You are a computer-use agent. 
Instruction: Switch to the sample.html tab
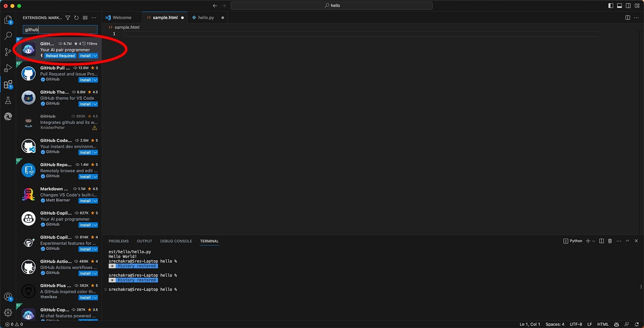tap(165, 18)
